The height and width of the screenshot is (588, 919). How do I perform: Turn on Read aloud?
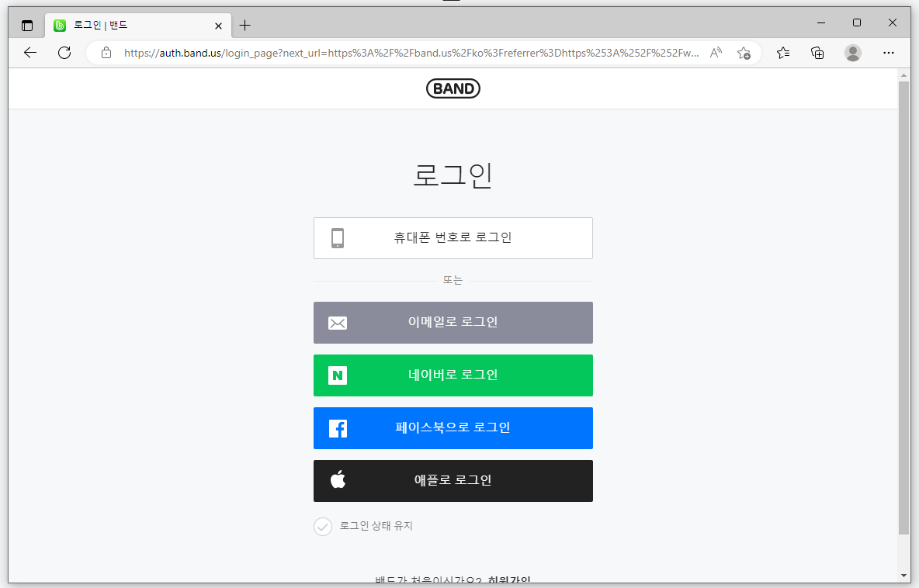coord(716,53)
